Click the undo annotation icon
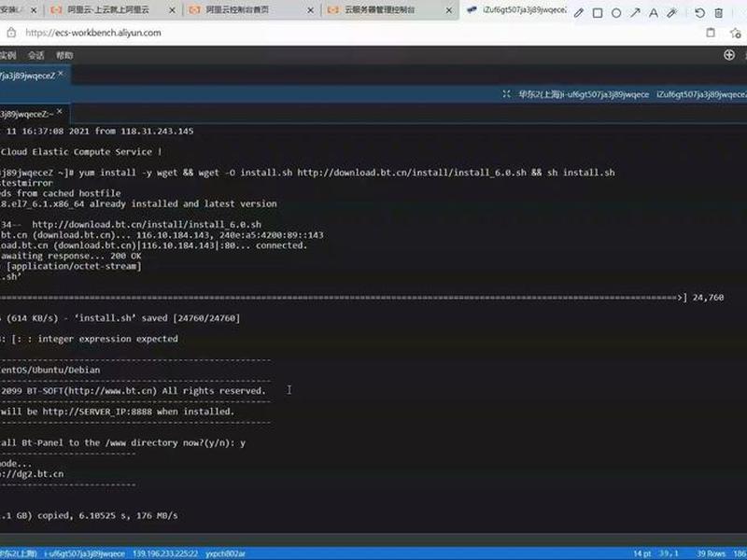This screenshot has height=560, width=747. (699, 13)
